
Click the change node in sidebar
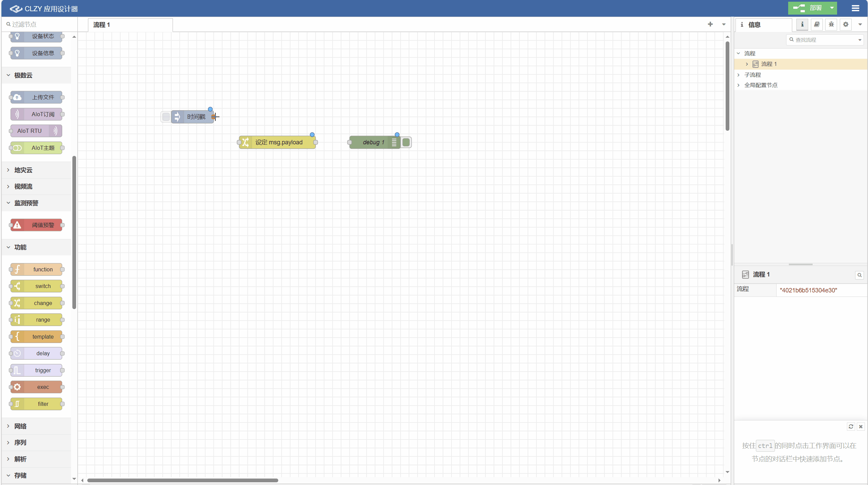(36, 303)
